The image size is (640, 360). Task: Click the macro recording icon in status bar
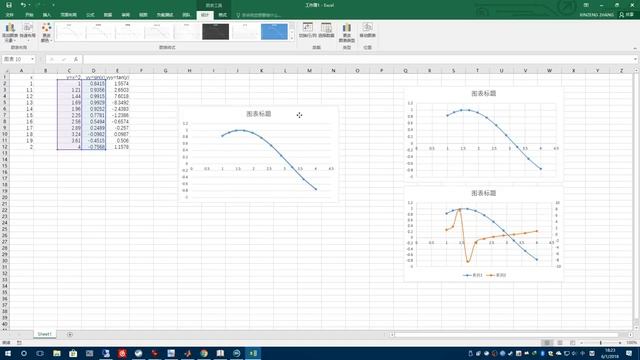click(19, 343)
